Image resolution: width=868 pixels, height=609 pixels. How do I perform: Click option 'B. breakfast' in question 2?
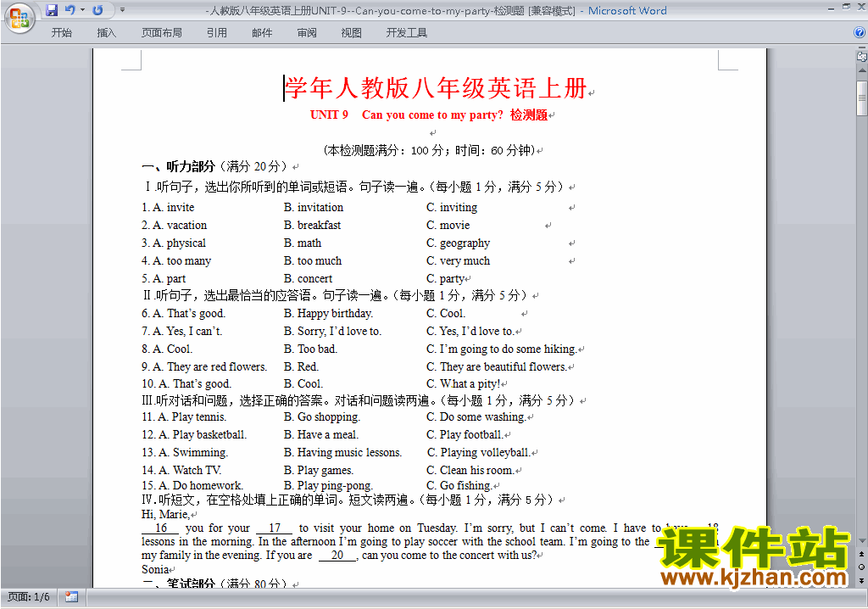point(312,225)
